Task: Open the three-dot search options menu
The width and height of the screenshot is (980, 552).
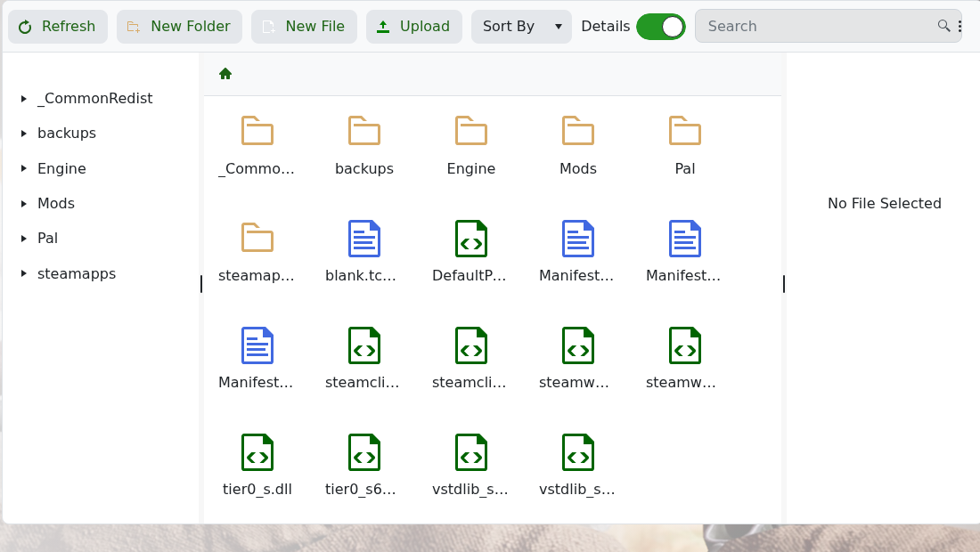Action: point(960,26)
